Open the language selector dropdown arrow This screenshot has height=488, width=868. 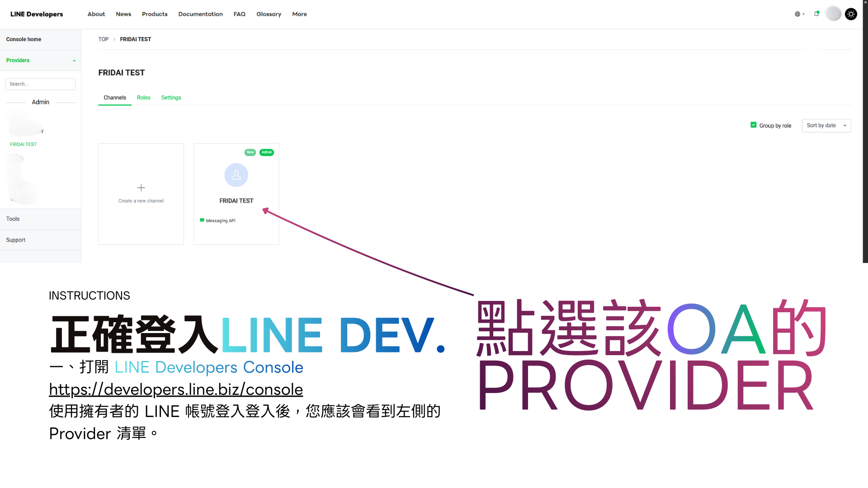(x=803, y=14)
